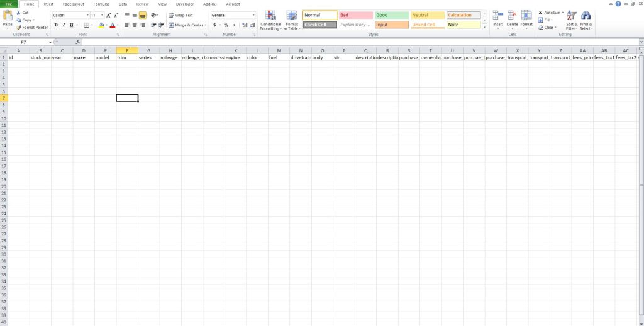
Task: Cut the selected cell contents
Action: click(23, 13)
